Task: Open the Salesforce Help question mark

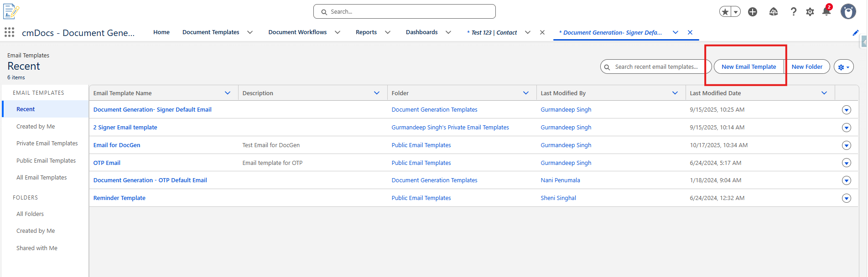Action: pos(794,12)
